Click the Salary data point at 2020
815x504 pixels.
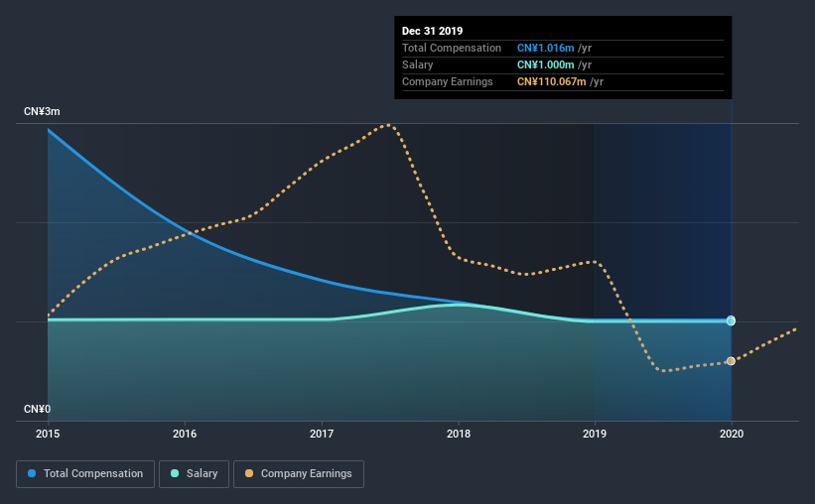click(x=731, y=321)
